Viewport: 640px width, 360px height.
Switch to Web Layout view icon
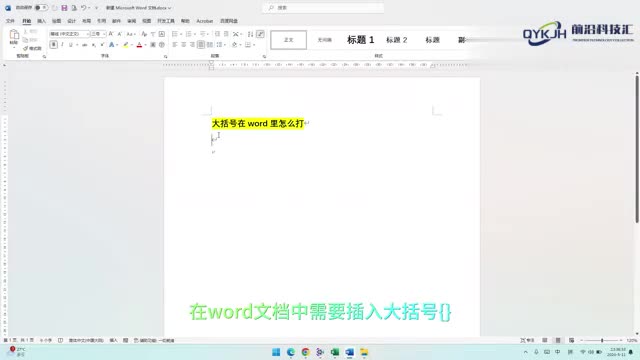tap(571, 340)
